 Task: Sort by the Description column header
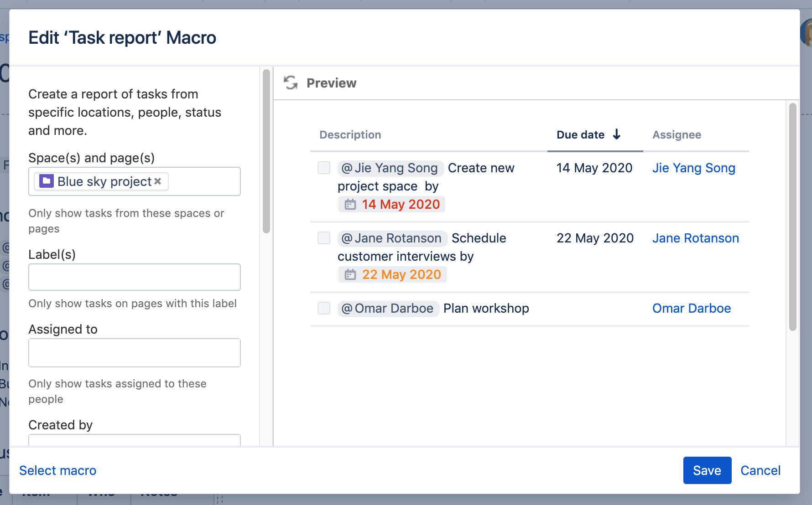(350, 135)
